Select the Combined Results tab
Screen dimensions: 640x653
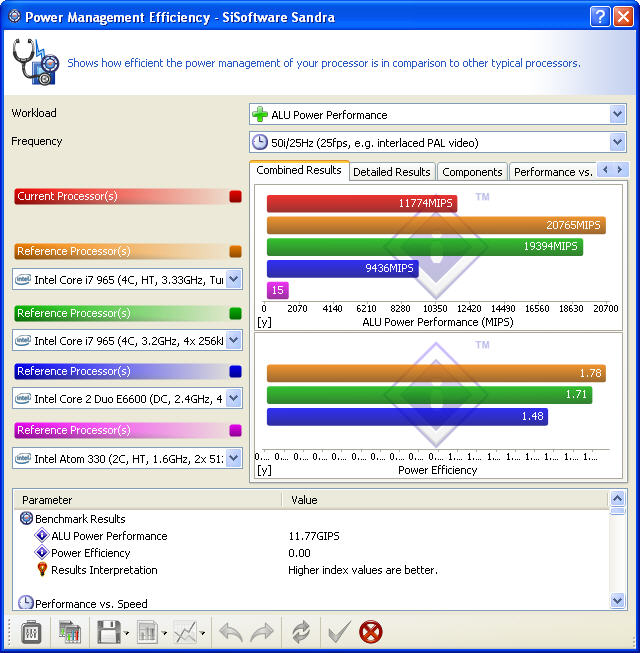pos(299,170)
